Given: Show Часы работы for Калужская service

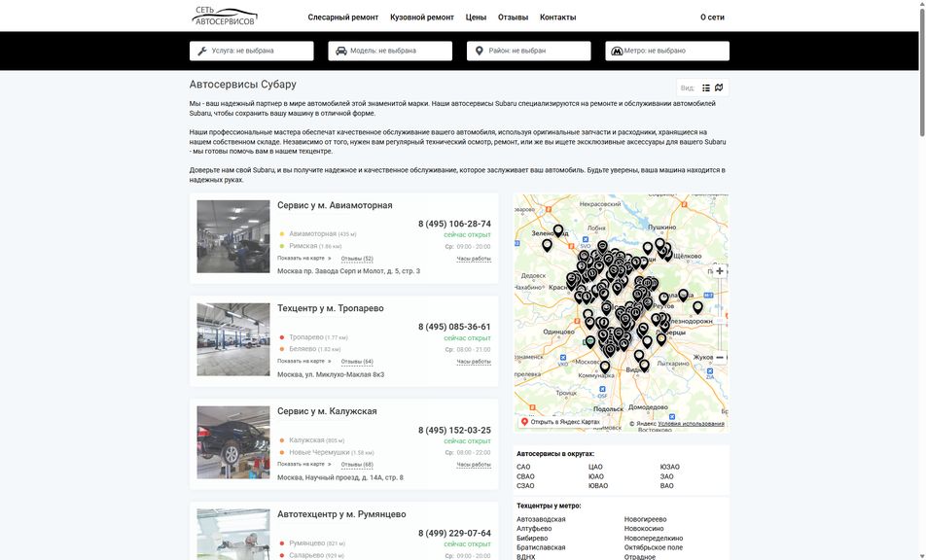Looking at the screenshot, I should coord(474,465).
